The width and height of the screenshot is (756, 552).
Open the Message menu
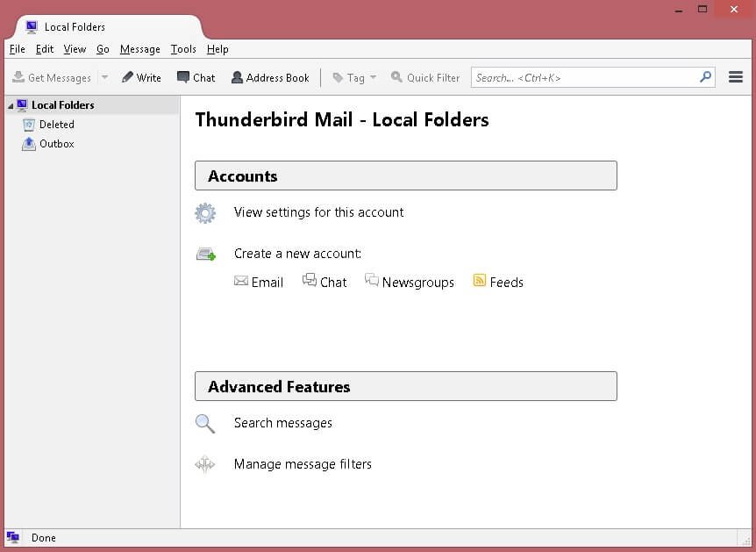(x=139, y=49)
